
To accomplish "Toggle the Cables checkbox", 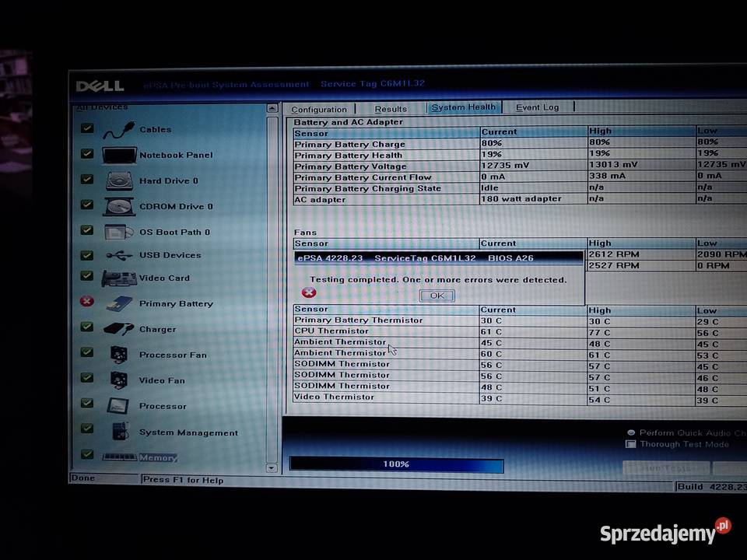I will point(86,128).
